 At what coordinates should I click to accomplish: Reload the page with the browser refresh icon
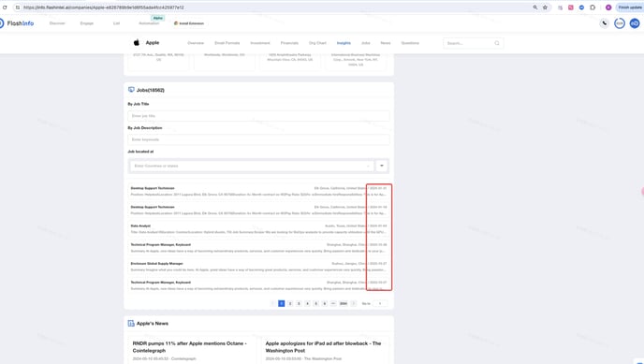[x=5, y=7]
